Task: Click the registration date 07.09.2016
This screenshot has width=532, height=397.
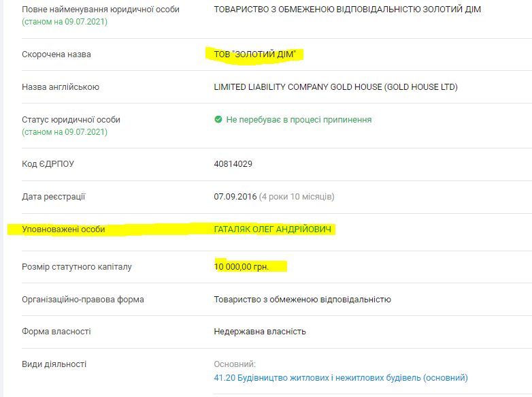Action: point(235,197)
